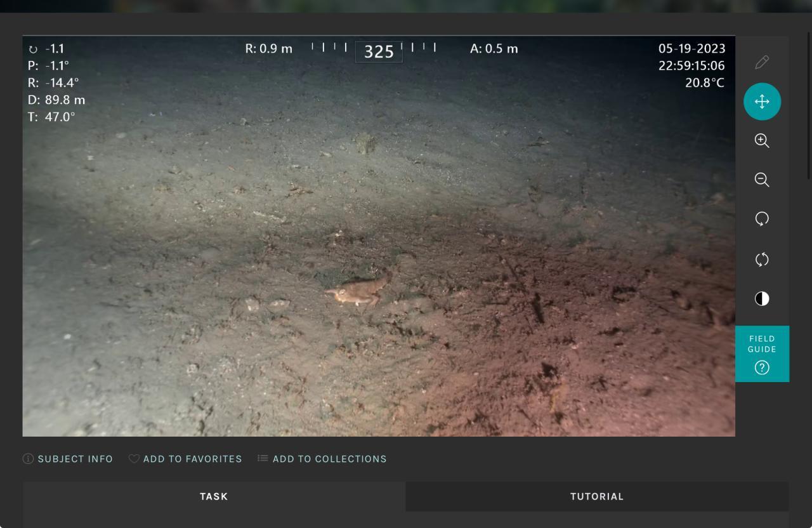Invert the subject image colors

762,298
